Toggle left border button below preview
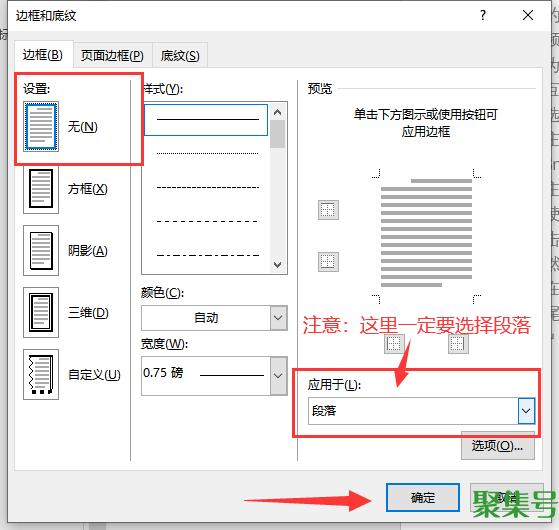 394,344
